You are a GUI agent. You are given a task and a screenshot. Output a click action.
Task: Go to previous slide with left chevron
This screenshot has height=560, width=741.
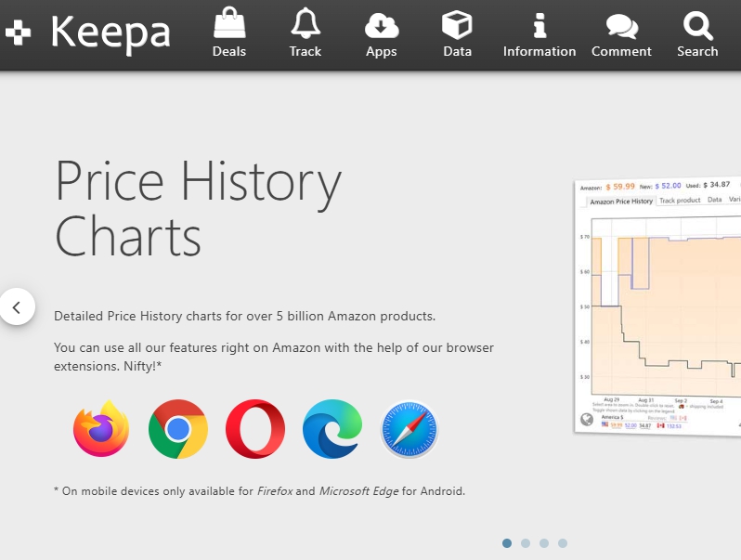[17, 307]
